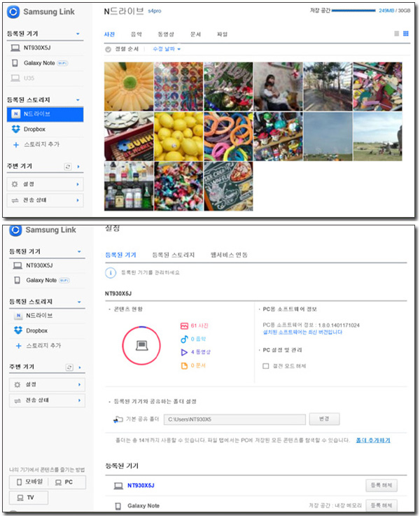This screenshot has width=420, height=518.
Task: Click the 4 동영상 video count icon
Action: 184,352
